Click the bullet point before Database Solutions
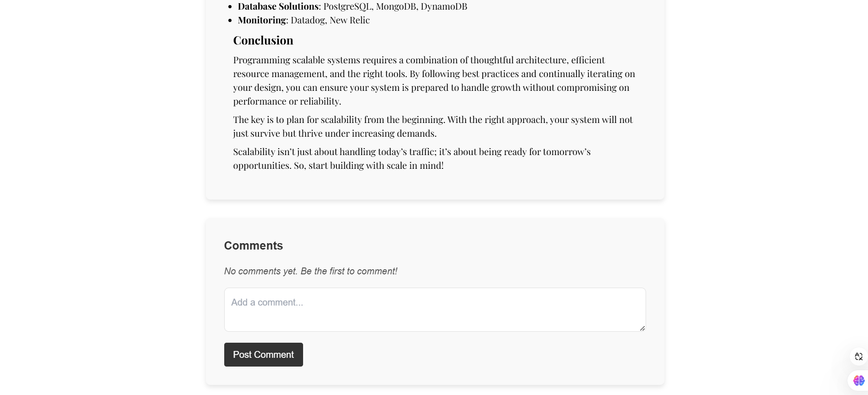Screen dimensions: 868x395 (230, 6)
